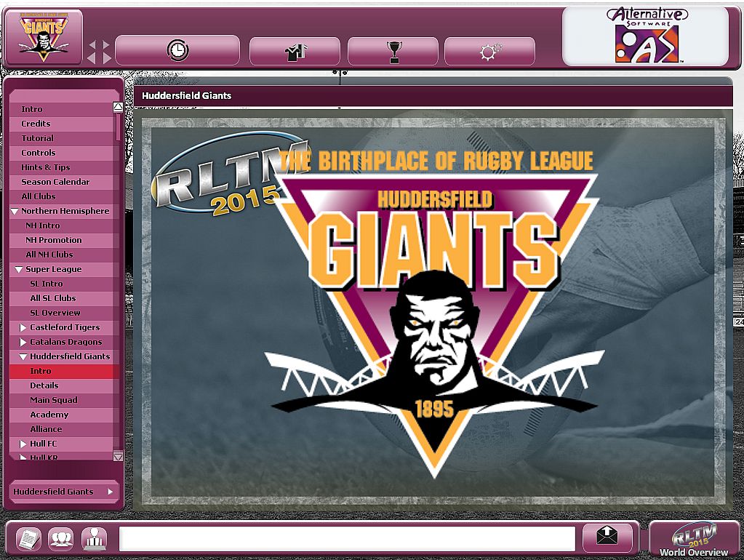Click the navigation arrows cluster beside the badge
Viewport: 744px width, 560px height.
click(x=100, y=52)
